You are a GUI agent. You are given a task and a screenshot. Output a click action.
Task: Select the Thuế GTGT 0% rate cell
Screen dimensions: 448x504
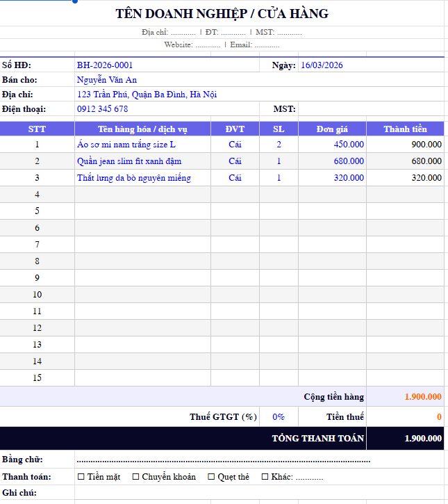click(x=279, y=417)
